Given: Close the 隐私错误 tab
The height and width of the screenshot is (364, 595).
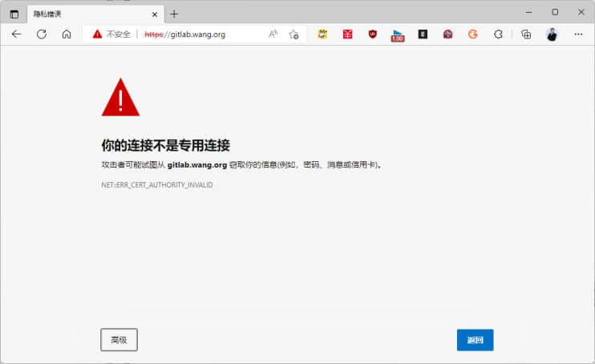Looking at the screenshot, I should pos(155,14).
